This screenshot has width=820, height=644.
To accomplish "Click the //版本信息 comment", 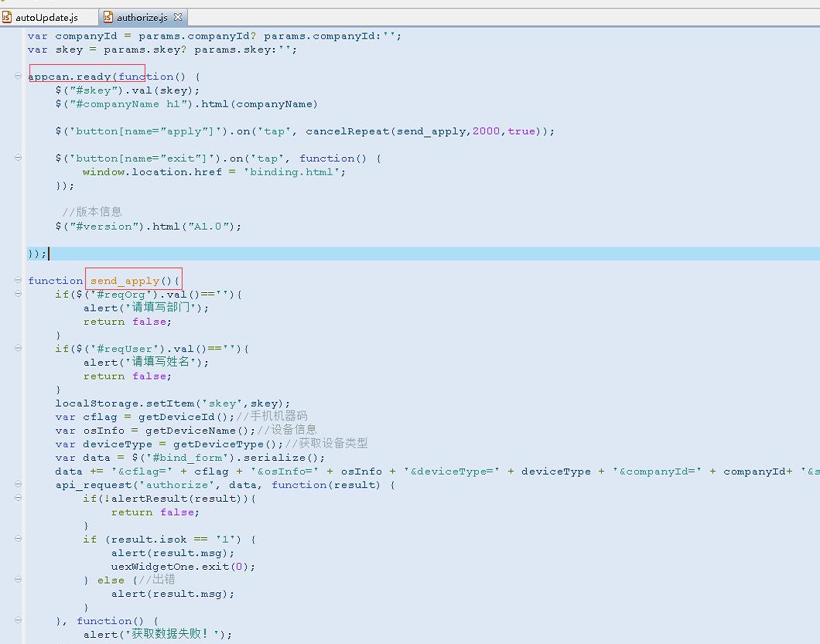I will tap(92, 212).
